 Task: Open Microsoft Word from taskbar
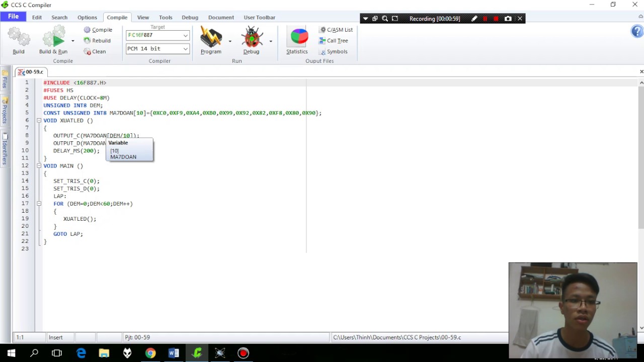174,353
